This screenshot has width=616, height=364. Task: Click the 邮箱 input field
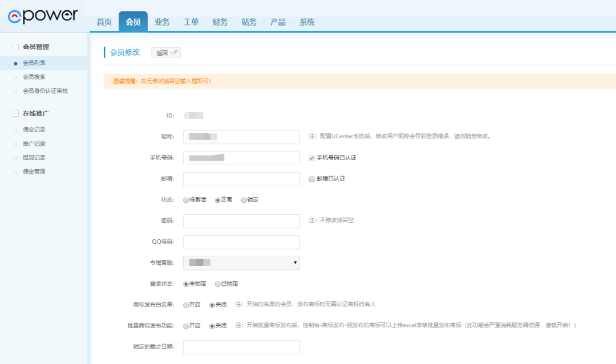(x=241, y=179)
